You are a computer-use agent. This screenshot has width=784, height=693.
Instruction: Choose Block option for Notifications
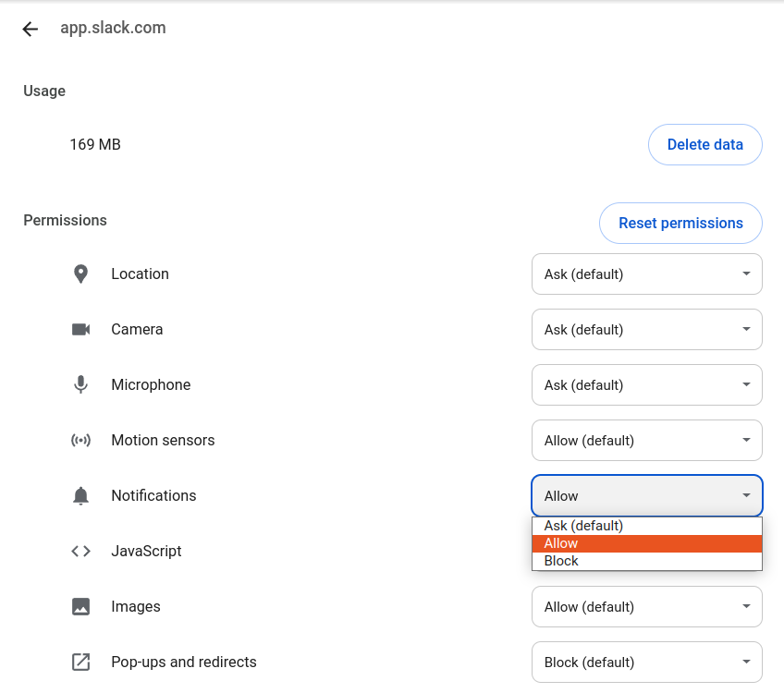click(646, 561)
